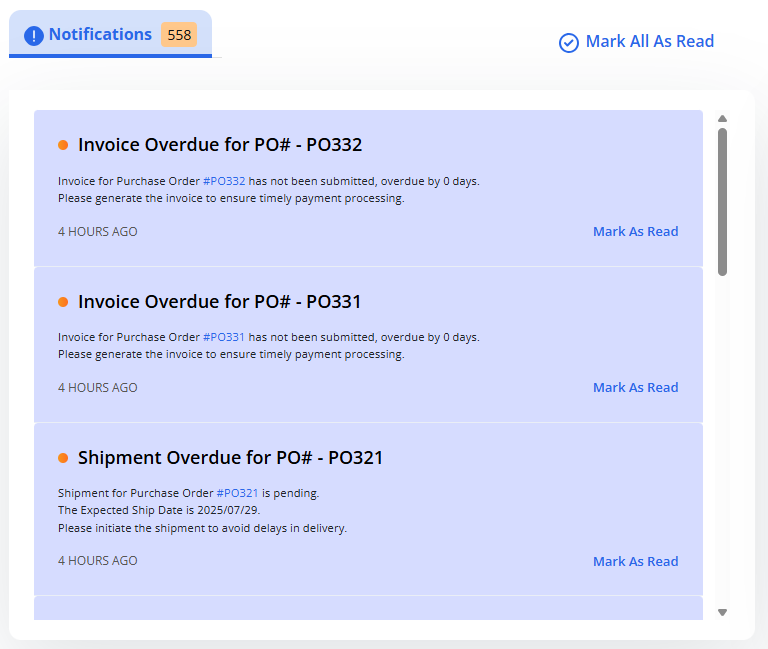Select the Invoice Overdue PO331 notification title
This screenshot has height=649, width=768.
click(220, 301)
